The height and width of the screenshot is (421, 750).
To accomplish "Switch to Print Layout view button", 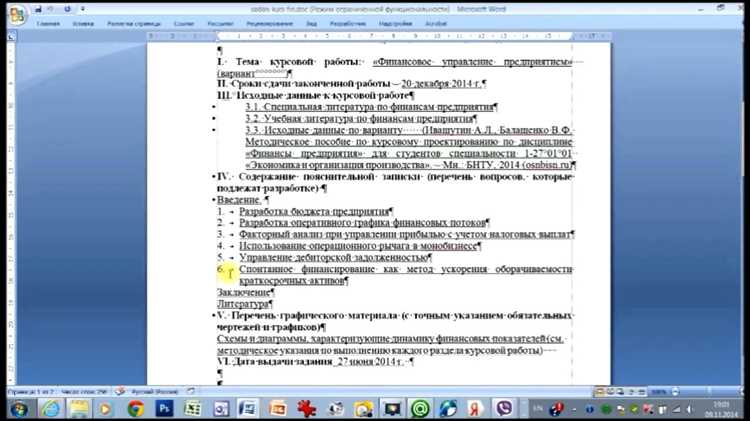I will point(599,392).
